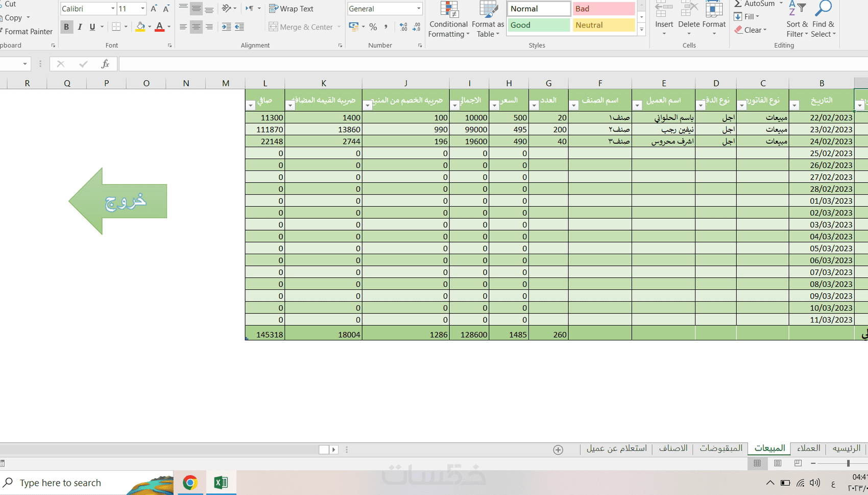Viewport: 868px width, 495px height.
Task: Click the Clear button
Action: [751, 30]
